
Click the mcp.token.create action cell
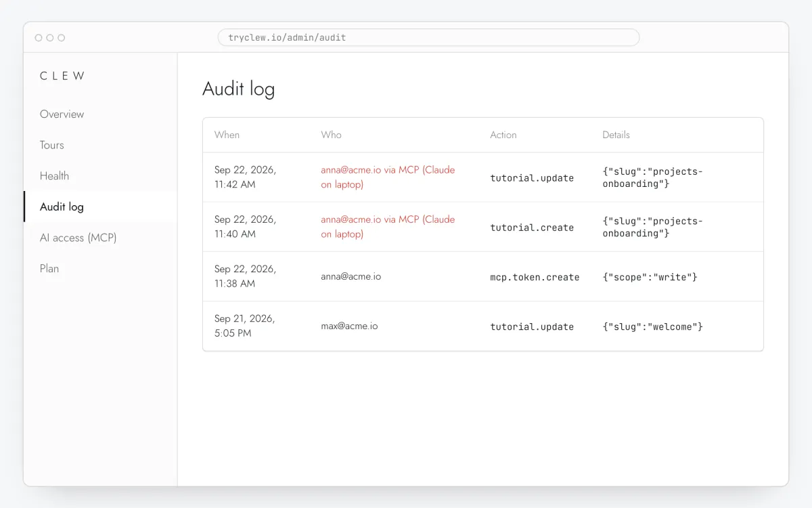tap(535, 277)
